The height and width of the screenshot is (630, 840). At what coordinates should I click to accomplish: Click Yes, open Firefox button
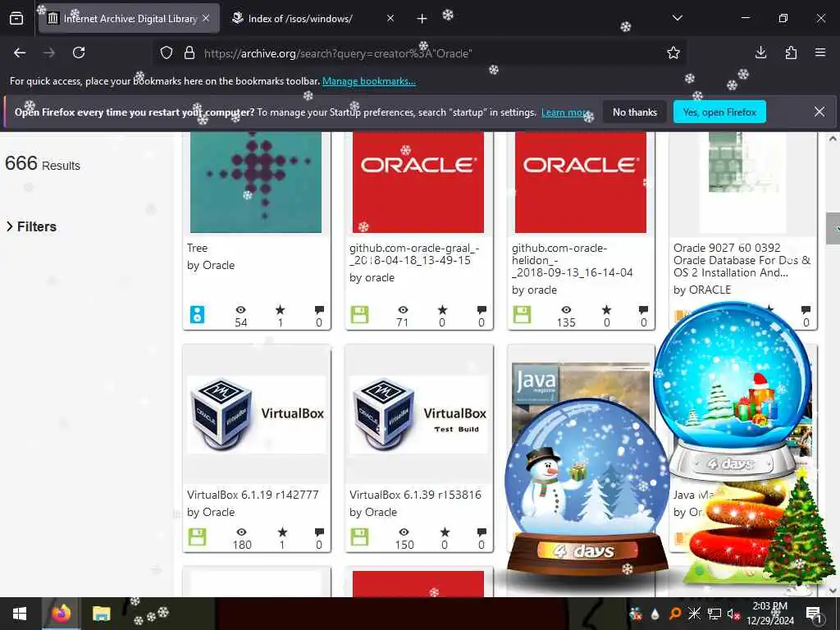(719, 112)
